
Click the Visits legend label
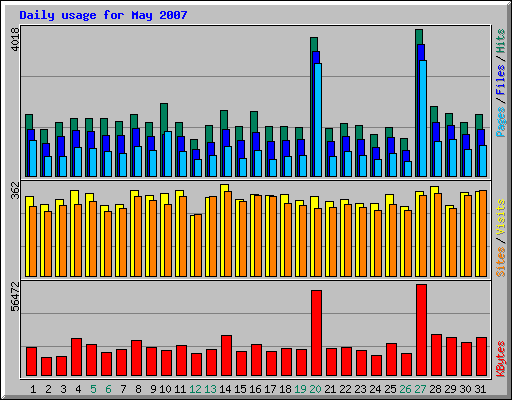click(501, 217)
